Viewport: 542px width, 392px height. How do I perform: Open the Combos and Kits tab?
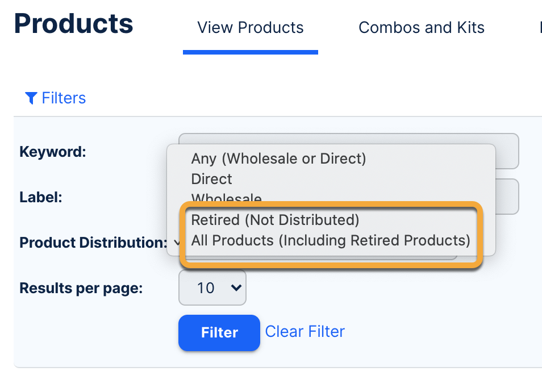tap(421, 28)
